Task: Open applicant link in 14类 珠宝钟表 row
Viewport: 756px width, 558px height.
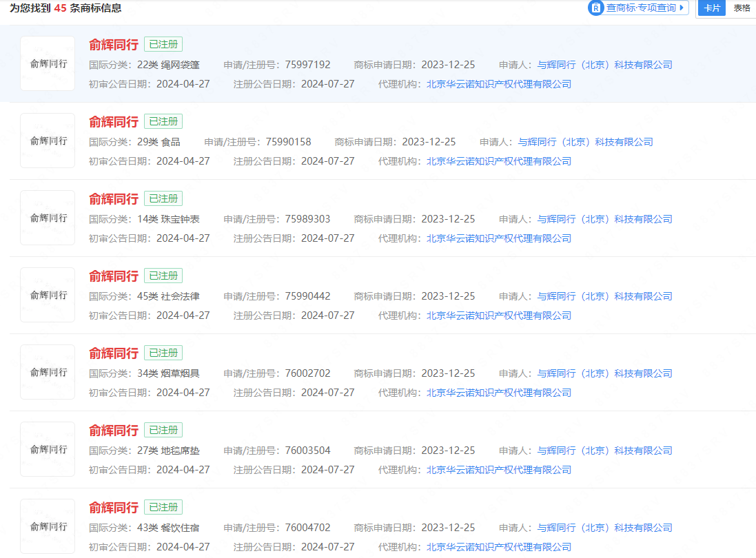Action: coord(604,219)
